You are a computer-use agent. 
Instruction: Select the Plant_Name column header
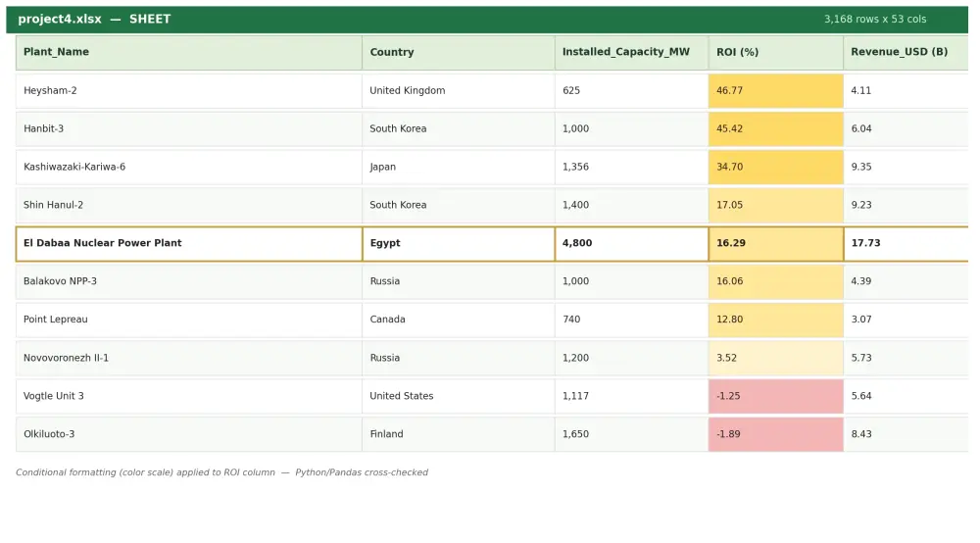coord(189,53)
